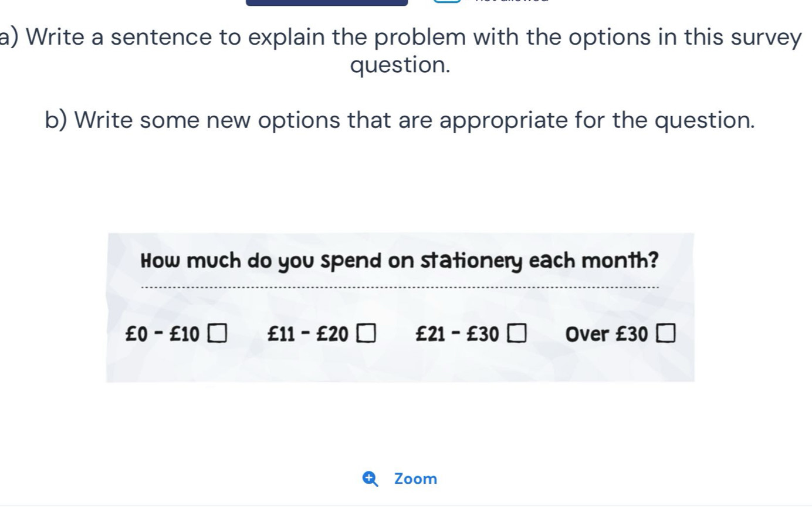This screenshot has height=513, width=812.
Task: Check the £0 - £10 option box
Action: pyautogui.click(x=217, y=333)
